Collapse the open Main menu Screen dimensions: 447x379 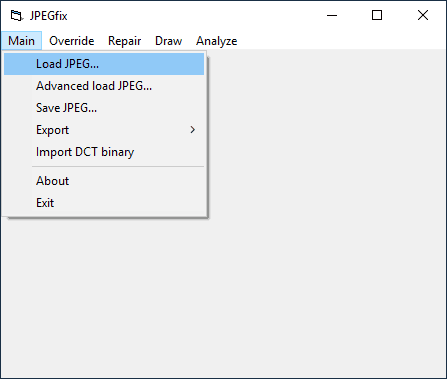click(x=21, y=41)
